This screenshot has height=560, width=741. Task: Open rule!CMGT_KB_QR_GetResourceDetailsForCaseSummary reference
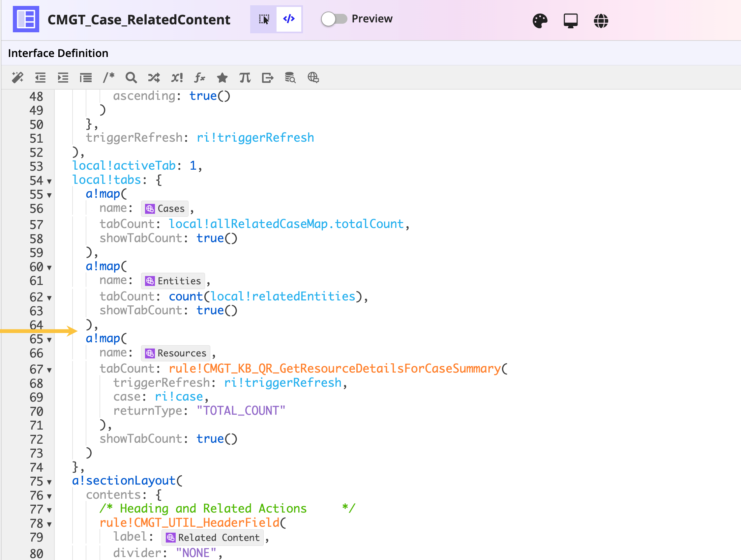click(x=334, y=369)
